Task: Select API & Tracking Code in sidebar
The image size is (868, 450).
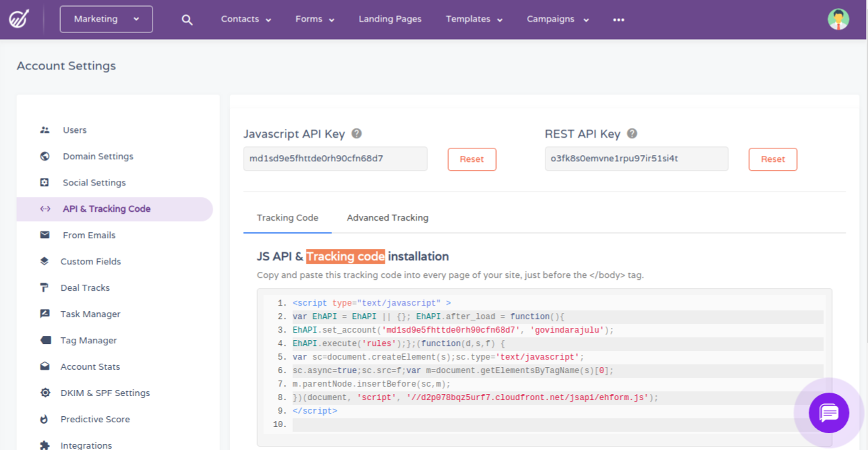Action: (x=115, y=209)
